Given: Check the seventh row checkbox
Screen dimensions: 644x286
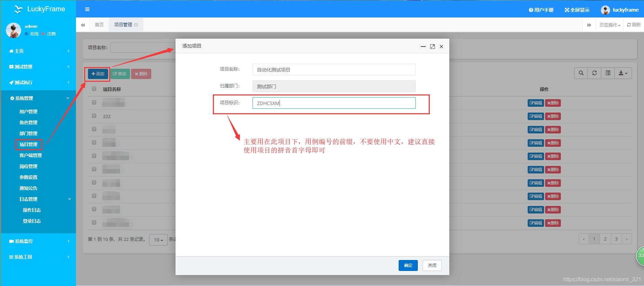Looking at the screenshot, I should [94, 182].
